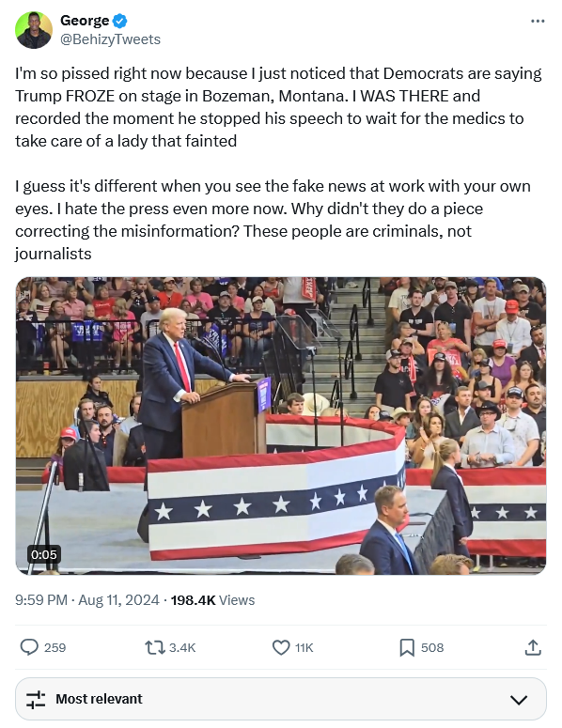
Task: Bookmark this tweet with the bookmark icon
Action: coord(407,647)
